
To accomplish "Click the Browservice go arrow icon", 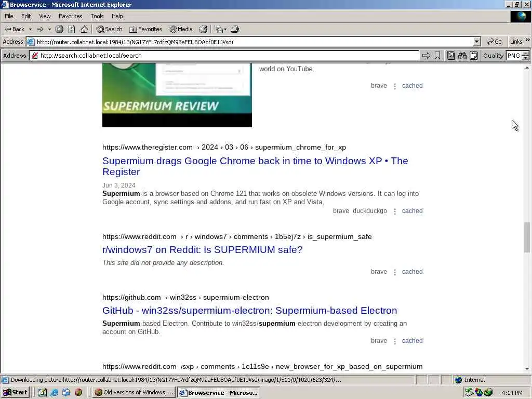I will tap(426, 56).
